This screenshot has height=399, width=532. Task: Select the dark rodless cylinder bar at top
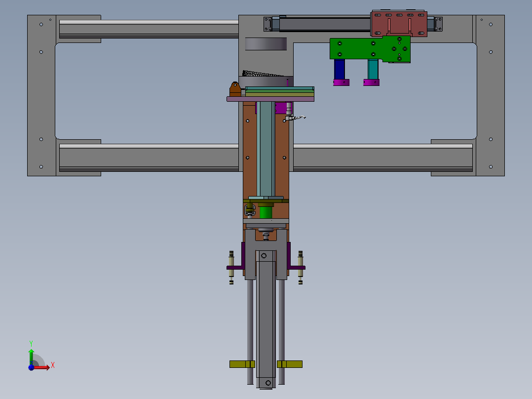point(325,25)
